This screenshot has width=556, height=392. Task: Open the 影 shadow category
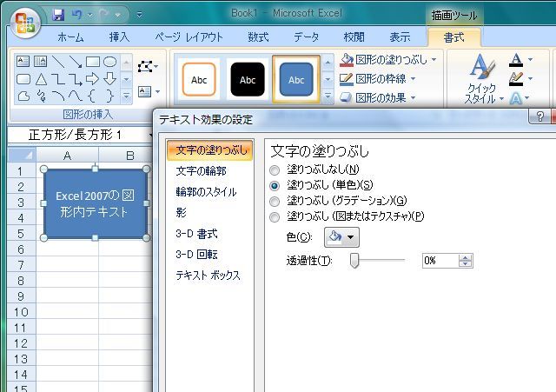181,212
